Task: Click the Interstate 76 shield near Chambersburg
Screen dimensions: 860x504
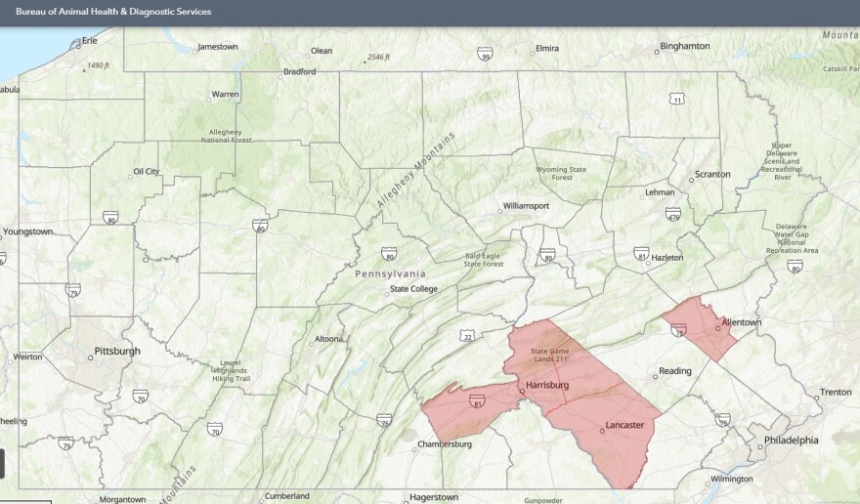Action: coord(384,420)
